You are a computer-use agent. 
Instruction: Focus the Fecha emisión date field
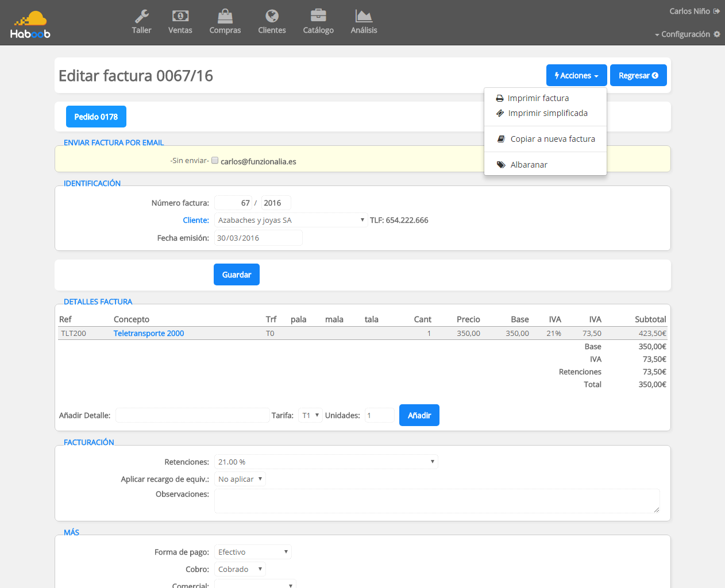point(259,238)
